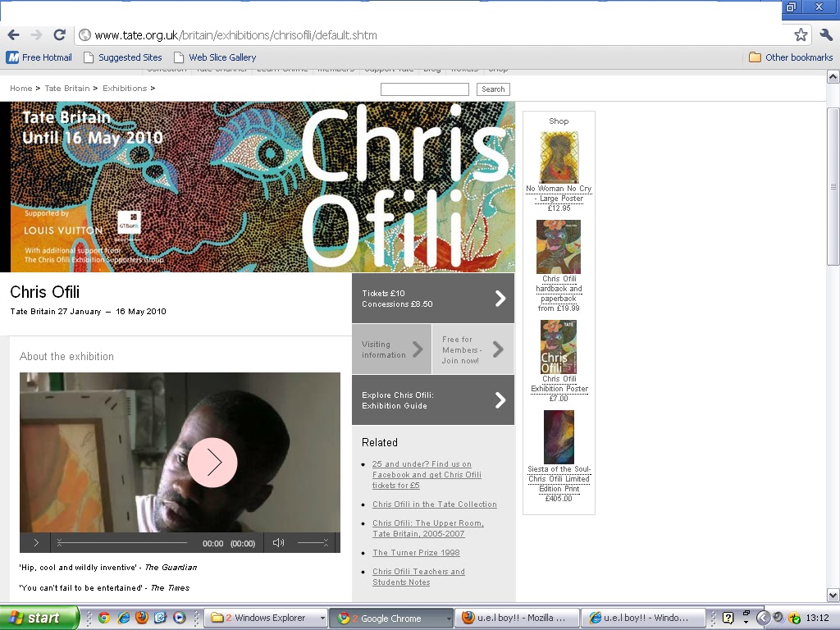Open Chris Ofili hardback and paperback link
The height and width of the screenshot is (630, 840).
point(559,289)
